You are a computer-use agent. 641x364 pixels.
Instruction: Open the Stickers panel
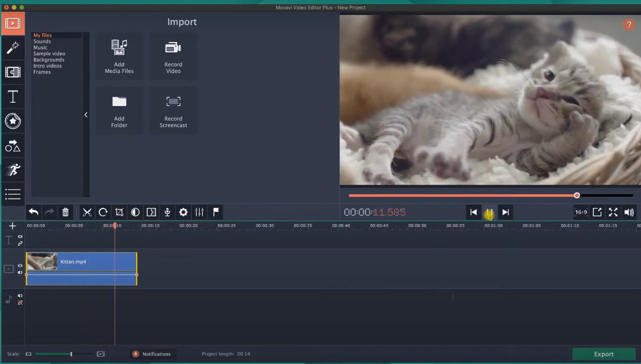[x=13, y=121]
